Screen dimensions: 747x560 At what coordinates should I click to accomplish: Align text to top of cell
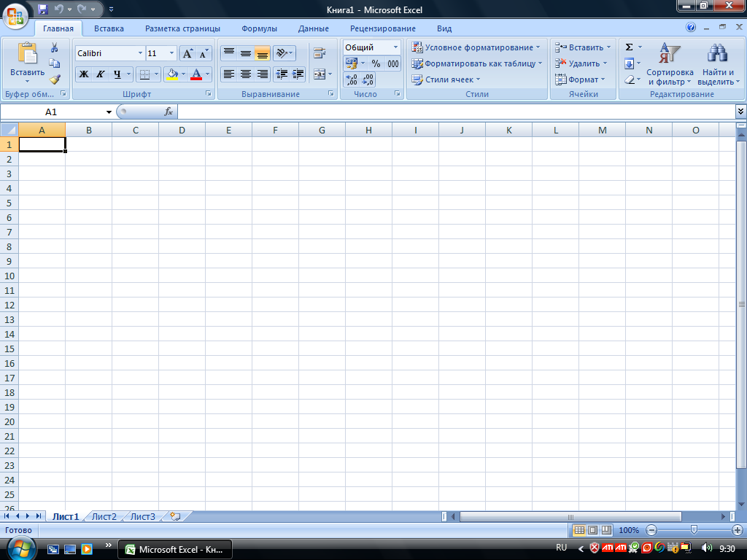(x=229, y=52)
